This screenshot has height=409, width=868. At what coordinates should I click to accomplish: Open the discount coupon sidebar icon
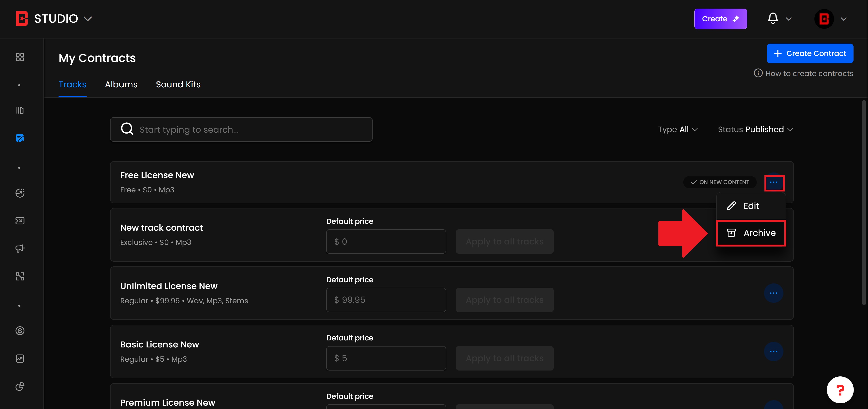20,221
